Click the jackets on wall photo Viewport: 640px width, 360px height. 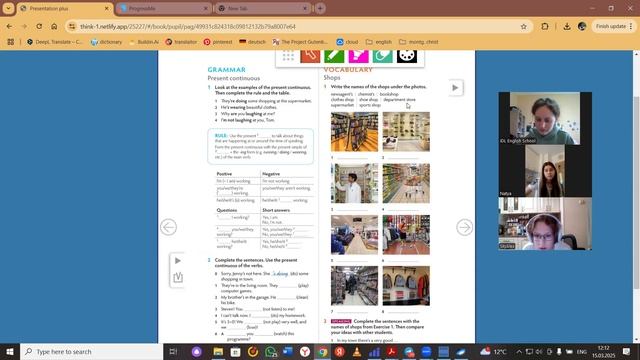(406, 286)
